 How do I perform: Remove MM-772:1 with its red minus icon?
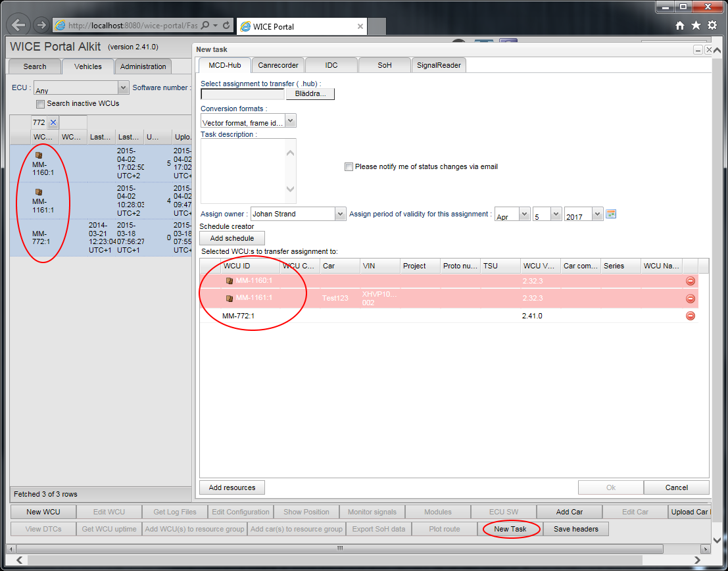[690, 316]
